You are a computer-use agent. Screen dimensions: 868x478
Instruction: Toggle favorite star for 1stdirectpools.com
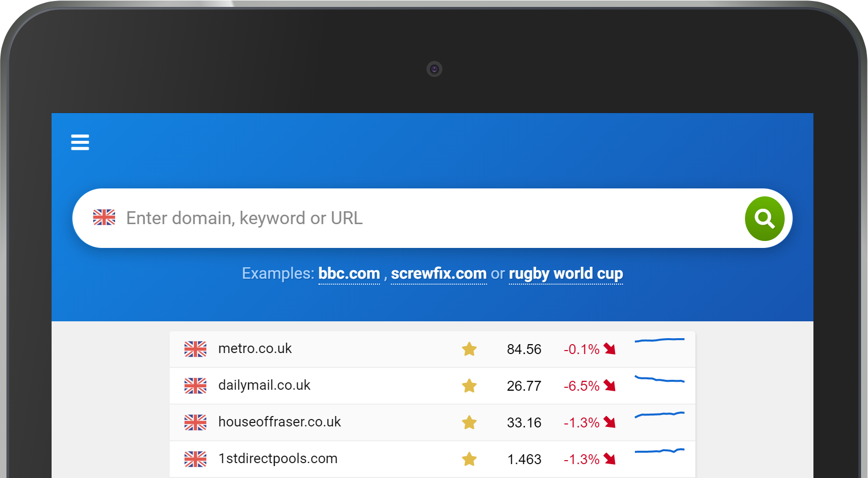tap(469, 459)
